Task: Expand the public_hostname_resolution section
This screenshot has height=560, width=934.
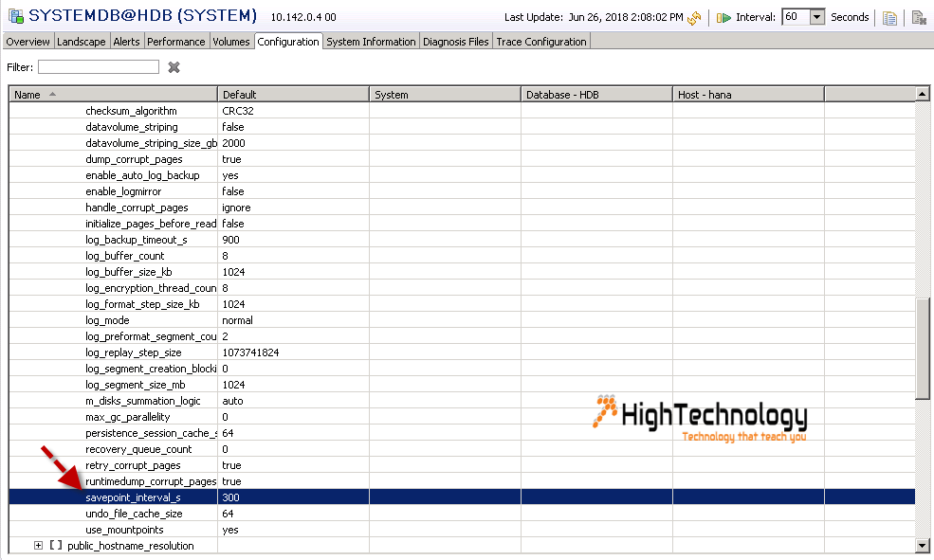Action: [x=38, y=545]
